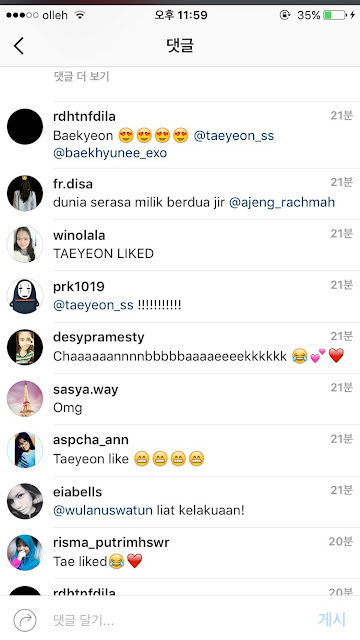Open username aspcha_ann's profile
This screenshot has width=360, height=640.
pyautogui.click(x=91, y=440)
